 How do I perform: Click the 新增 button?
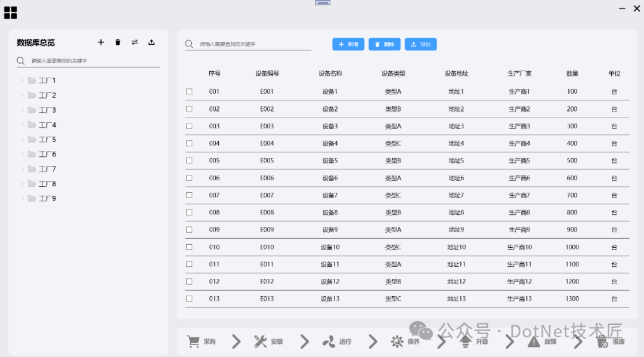coord(348,44)
